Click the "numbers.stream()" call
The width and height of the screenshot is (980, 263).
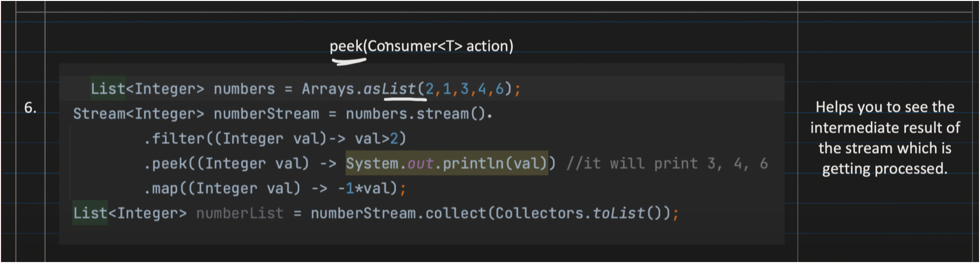416,114
